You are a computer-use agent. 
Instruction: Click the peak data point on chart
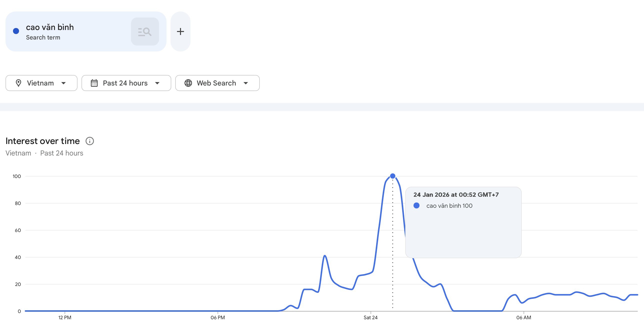[x=392, y=176]
